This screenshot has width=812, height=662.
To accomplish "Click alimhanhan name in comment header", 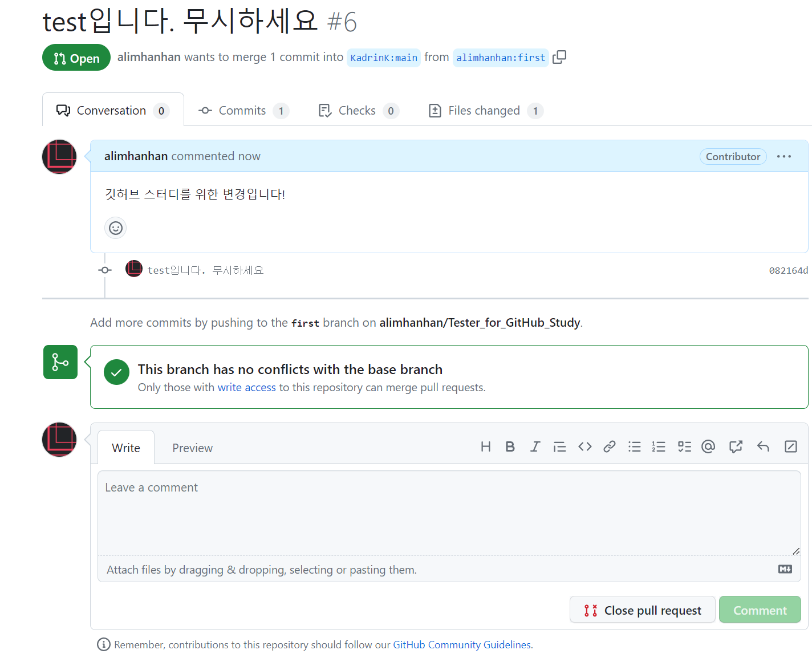I will pos(136,156).
